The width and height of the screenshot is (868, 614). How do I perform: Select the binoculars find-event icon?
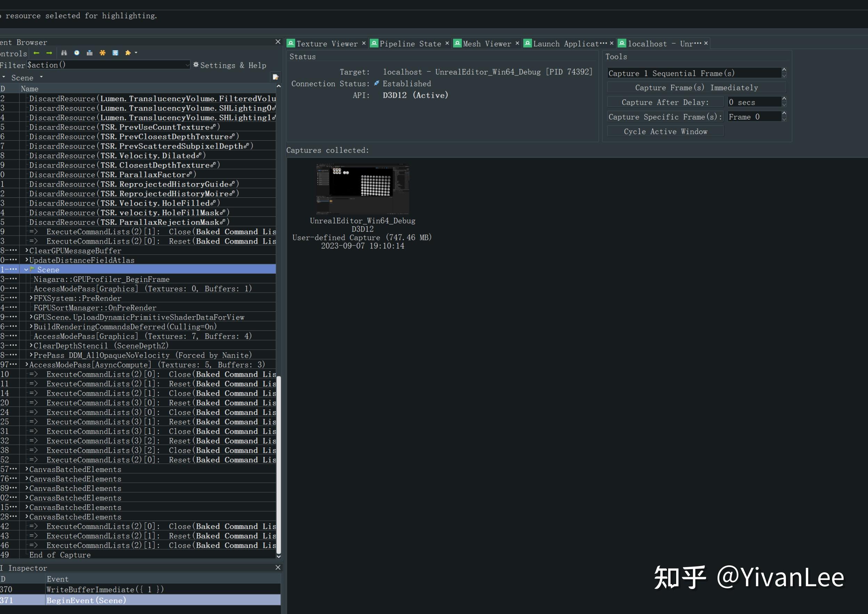click(x=64, y=53)
